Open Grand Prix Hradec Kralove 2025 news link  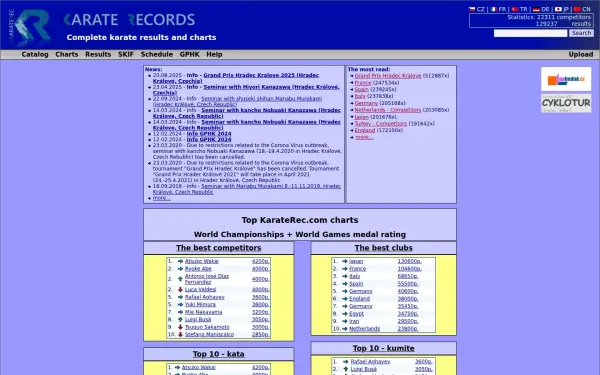click(236, 78)
